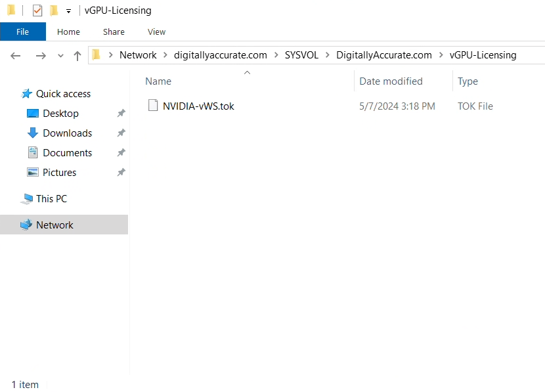Image resolution: width=545 pixels, height=392 pixels.
Task: Click the Network icon in navigation pane
Action: (26, 225)
